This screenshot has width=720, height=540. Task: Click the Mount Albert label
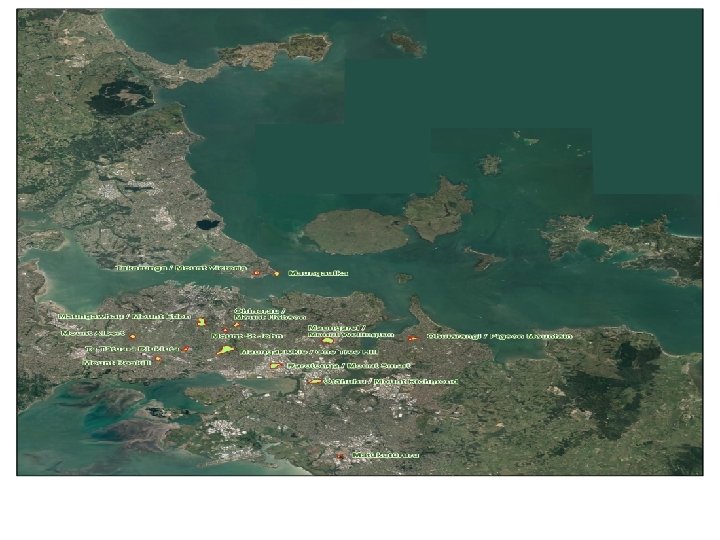click(93, 333)
